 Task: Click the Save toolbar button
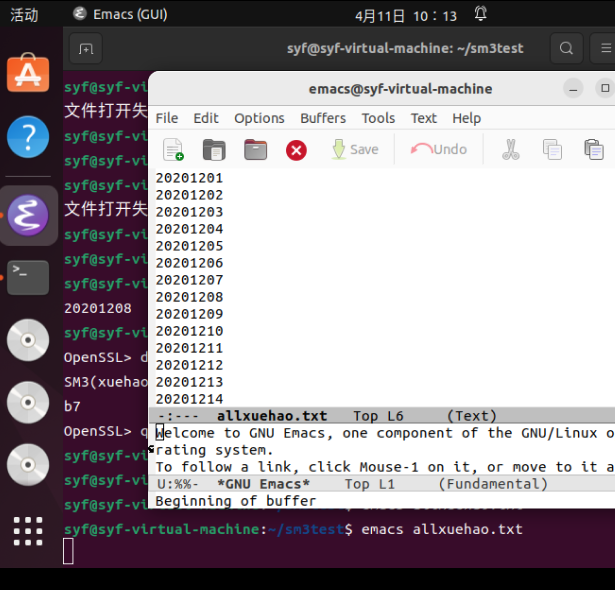[355, 149]
